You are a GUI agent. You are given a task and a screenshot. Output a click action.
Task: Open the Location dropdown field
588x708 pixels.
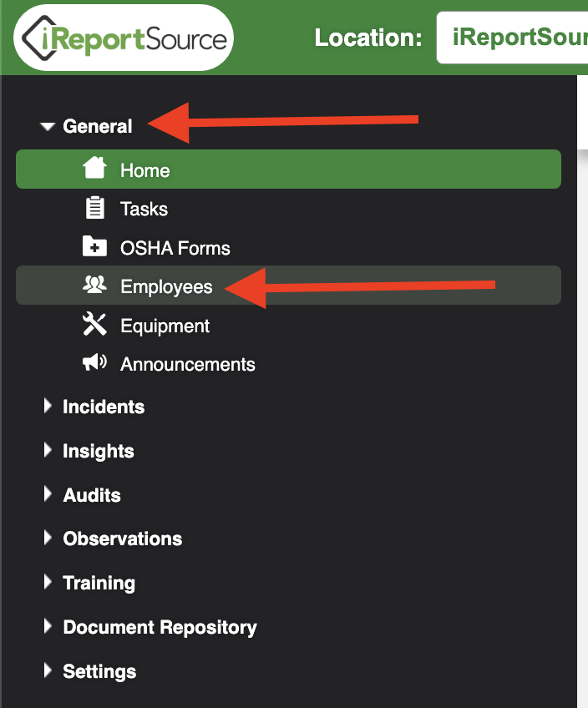tap(512, 38)
